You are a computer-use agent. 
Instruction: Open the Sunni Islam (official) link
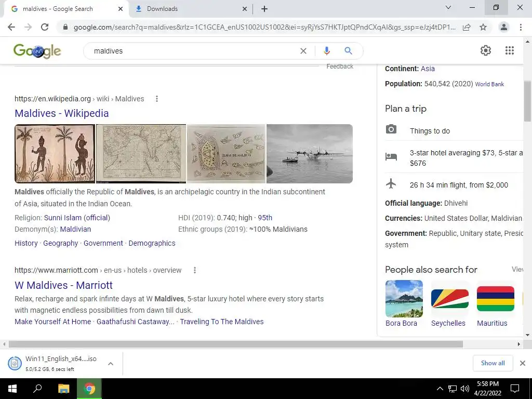(77, 218)
